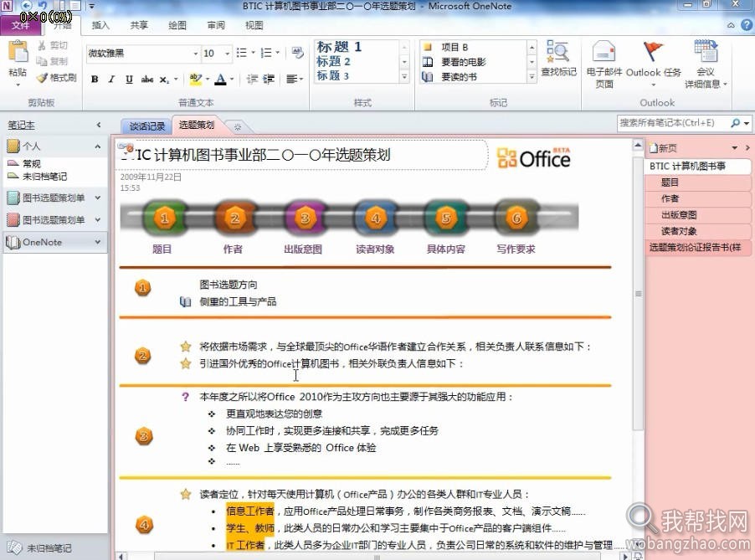Expand the OneNote notebook chevron
Viewport: 755px width, 560px height.
pos(98,242)
